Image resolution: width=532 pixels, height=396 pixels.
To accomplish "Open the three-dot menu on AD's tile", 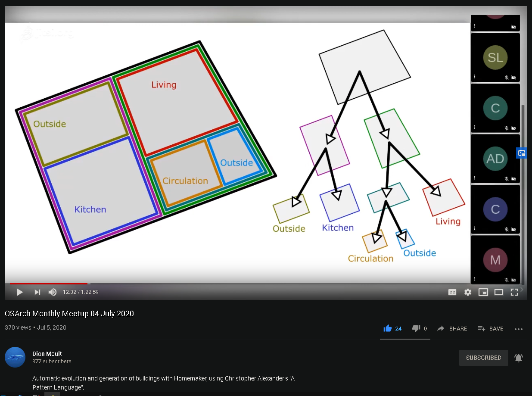I will pos(475,178).
